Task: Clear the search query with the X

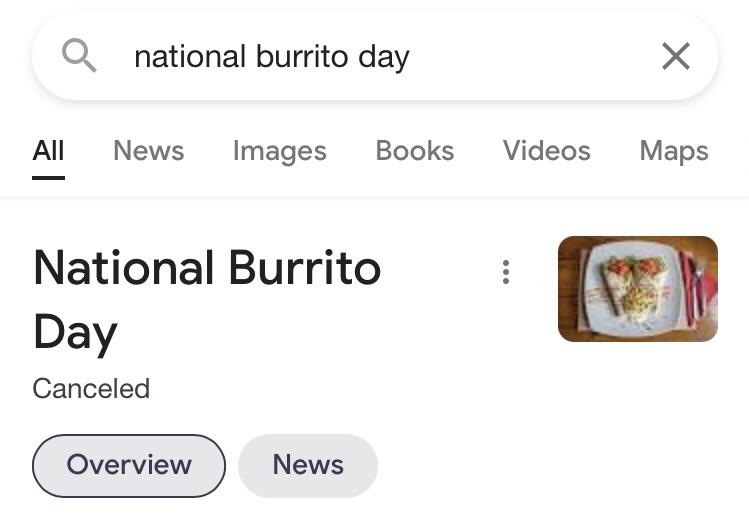Action: (x=676, y=57)
